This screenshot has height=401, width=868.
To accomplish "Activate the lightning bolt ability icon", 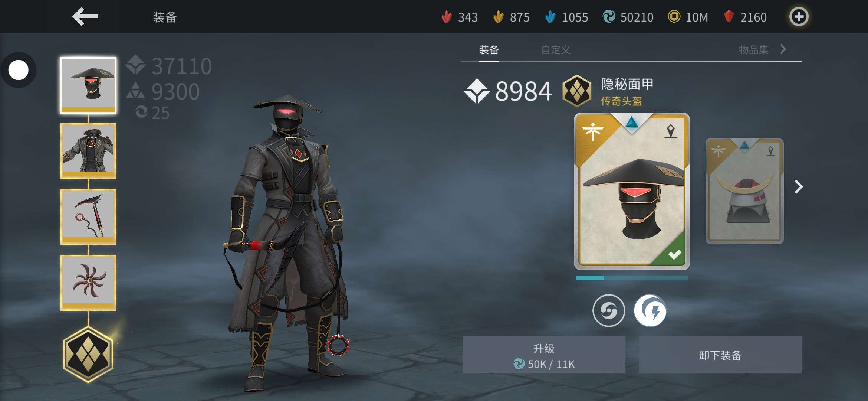I will [650, 310].
